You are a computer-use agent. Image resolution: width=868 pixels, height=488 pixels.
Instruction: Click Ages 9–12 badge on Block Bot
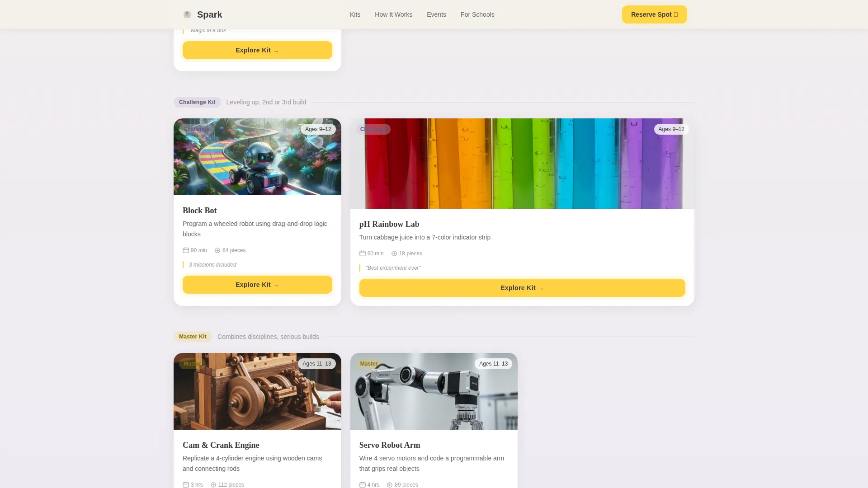click(x=318, y=129)
